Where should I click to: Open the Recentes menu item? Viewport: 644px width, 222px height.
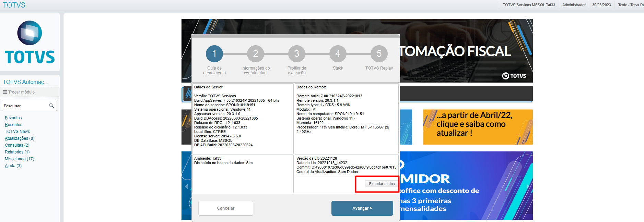(x=13, y=125)
